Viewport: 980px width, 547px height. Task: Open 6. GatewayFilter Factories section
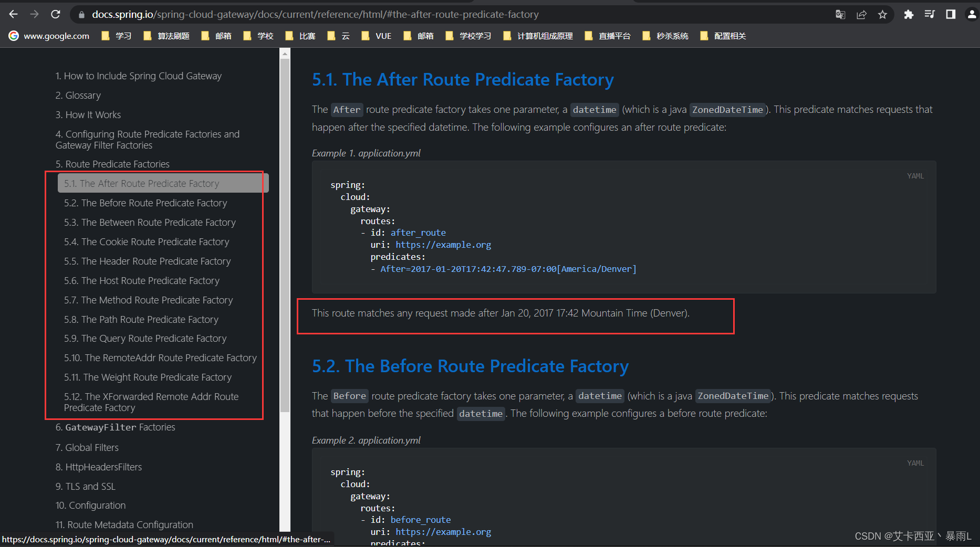point(116,427)
